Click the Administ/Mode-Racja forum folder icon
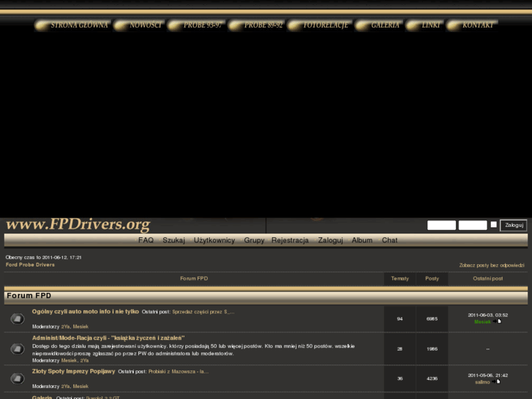The height and width of the screenshot is (399, 532). point(18,348)
